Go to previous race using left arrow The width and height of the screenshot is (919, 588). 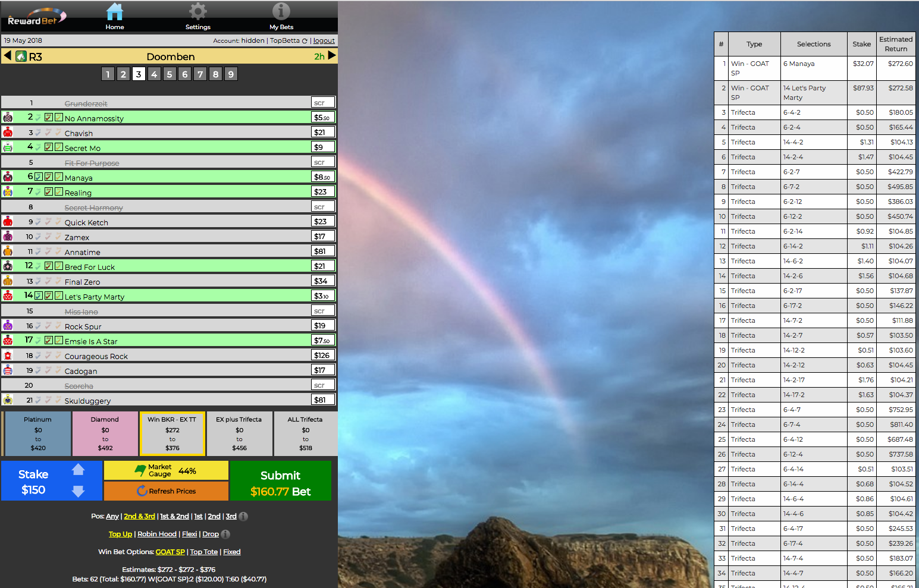7,55
